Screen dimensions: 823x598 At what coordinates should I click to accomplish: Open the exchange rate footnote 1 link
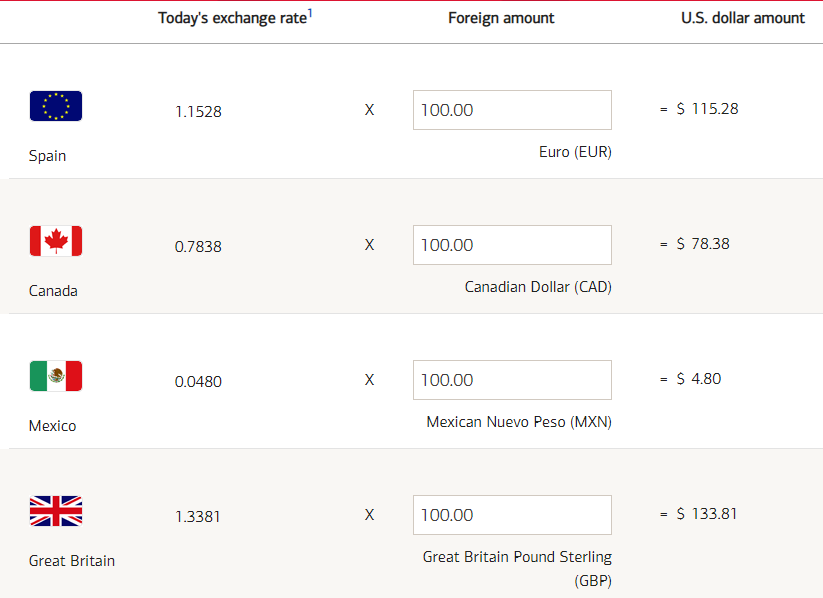pyautogui.click(x=310, y=13)
